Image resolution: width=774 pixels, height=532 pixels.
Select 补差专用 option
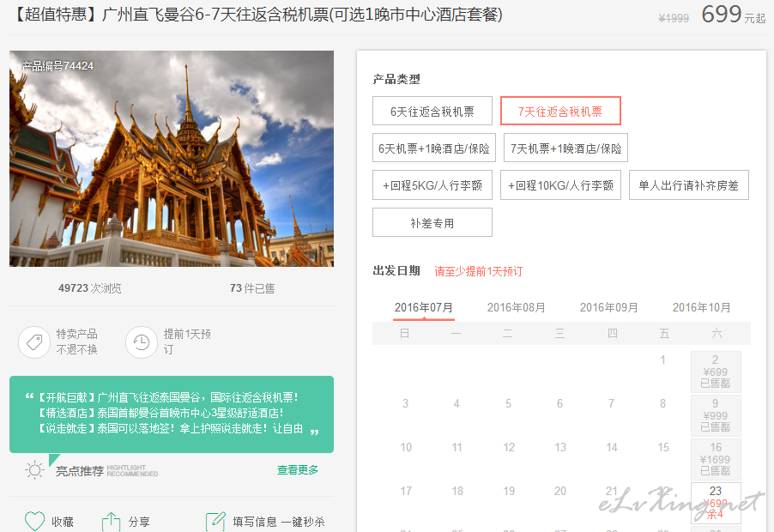pyautogui.click(x=432, y=222)
